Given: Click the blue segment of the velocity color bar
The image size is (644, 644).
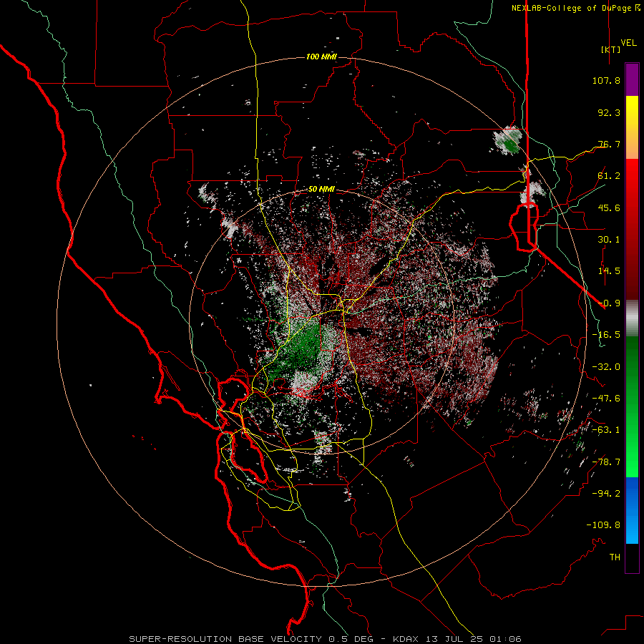Looking at the screenshot, I should tap(632, 510).
